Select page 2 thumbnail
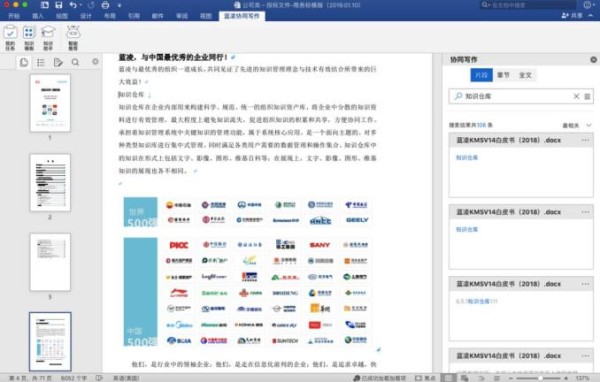 tap(50, 183)
